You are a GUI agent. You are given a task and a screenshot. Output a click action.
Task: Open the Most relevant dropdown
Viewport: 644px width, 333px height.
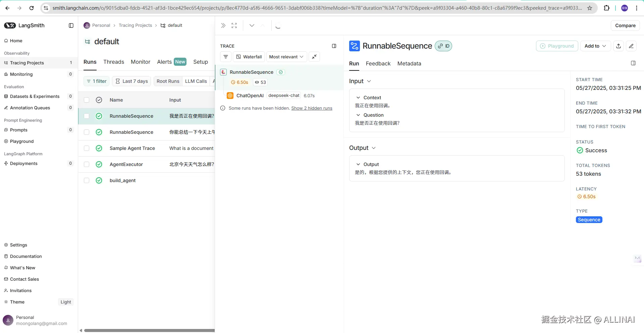pyautogui.click(x=286, y=57)
